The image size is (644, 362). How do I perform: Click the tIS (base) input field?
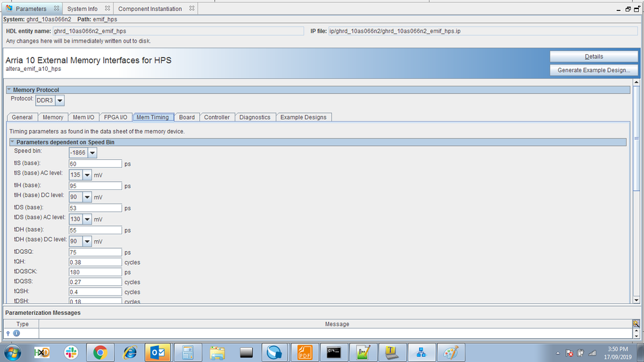click(x=95, y=164)
